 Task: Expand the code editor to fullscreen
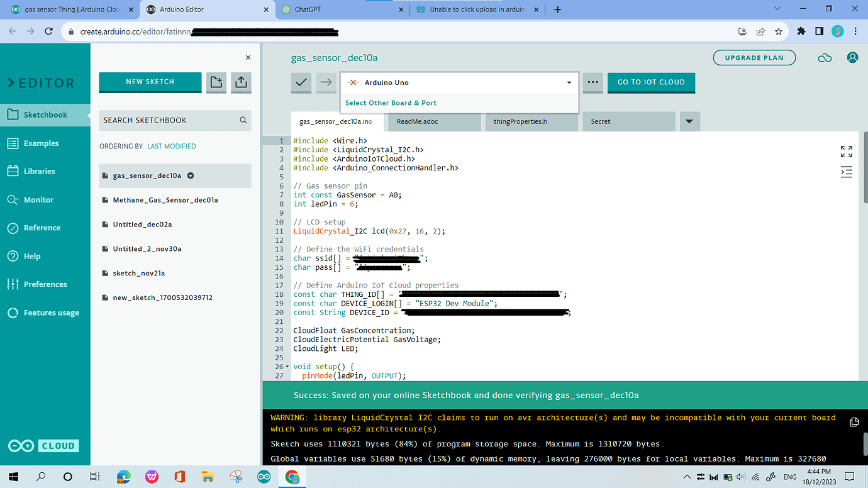[845, 151]
